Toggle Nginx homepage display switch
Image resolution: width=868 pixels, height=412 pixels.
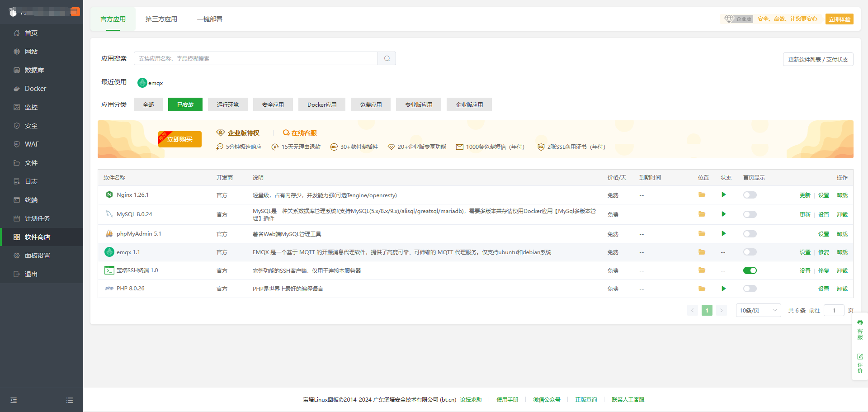pyautogui.click(x=750, y=195)
